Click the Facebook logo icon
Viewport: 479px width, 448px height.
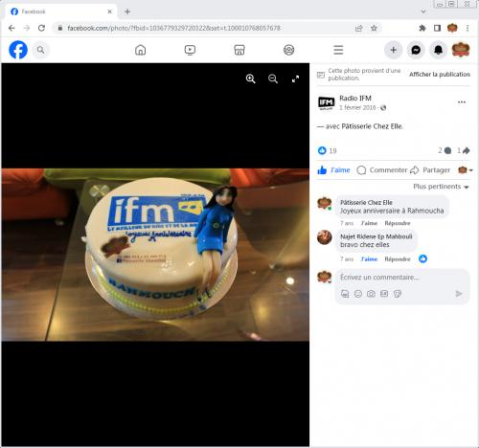[18, 50]
